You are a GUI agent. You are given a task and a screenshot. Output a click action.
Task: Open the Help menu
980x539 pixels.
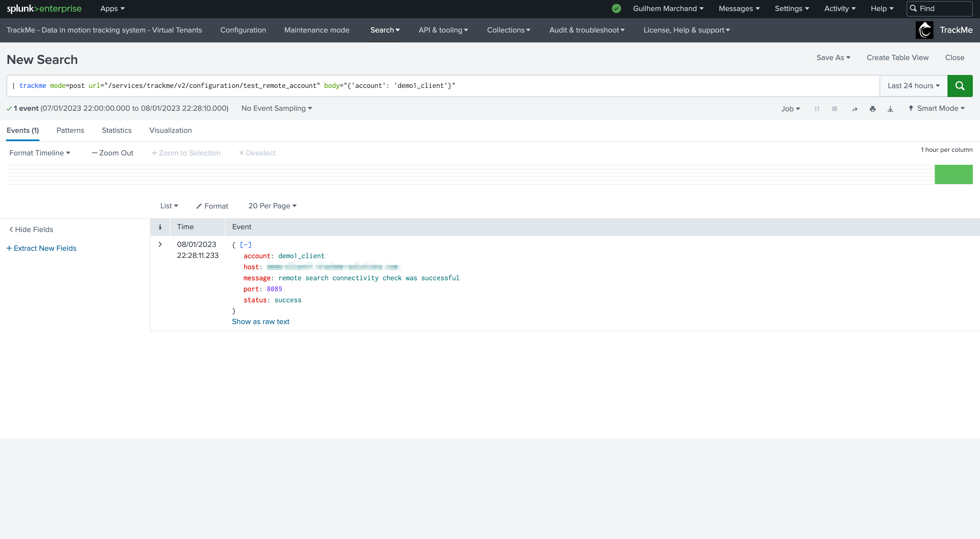[x=882, y=8]
